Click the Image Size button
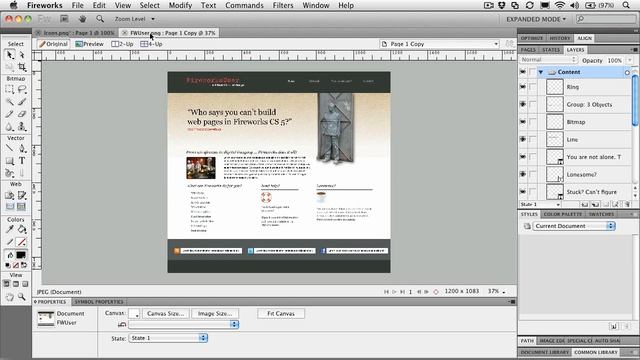The height and width of the screenshot is (360, 640). [215, 313]
